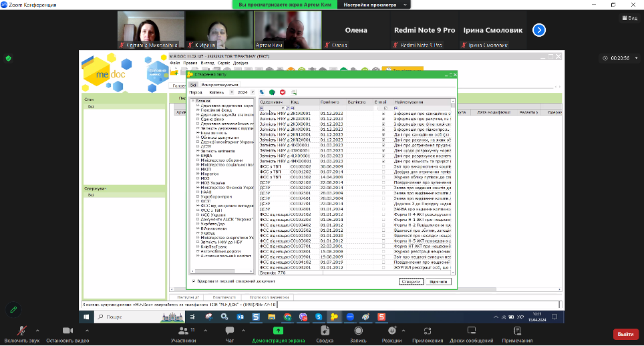Toggle E-mail checkbox in row 2K4X0001
This screenshot has width=644, height=346.
(383, 130)
